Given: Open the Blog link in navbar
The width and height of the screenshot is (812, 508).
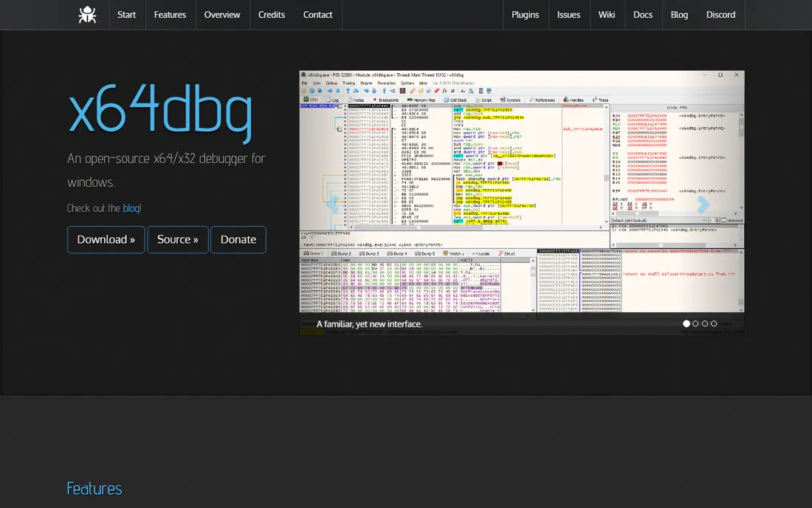Looking at the screenshot, I should [679, 15].
